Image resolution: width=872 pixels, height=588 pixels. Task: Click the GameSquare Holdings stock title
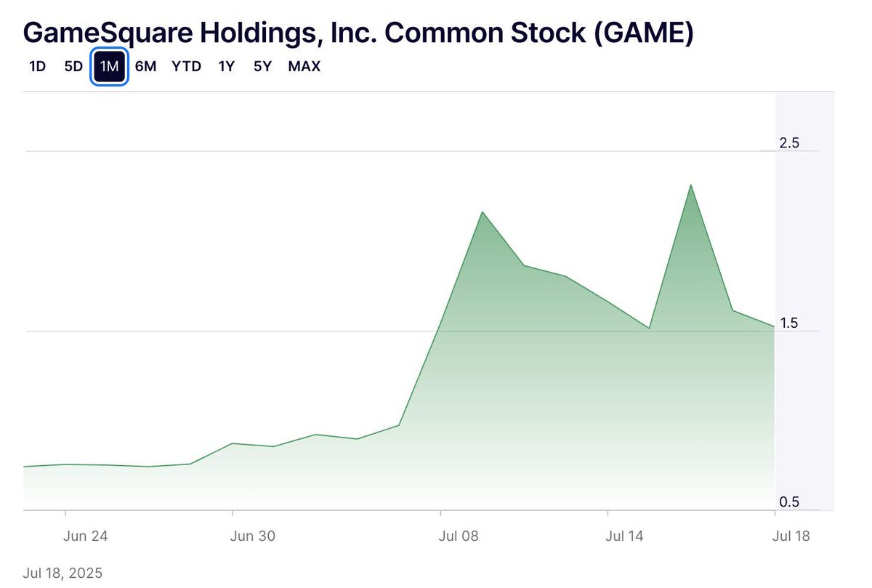click(x=358, y=31)
